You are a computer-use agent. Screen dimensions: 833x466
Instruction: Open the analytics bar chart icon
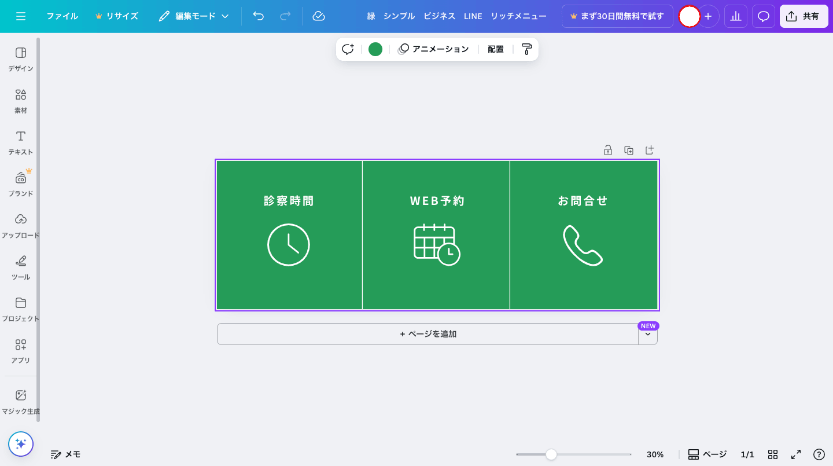click(735, 16)
